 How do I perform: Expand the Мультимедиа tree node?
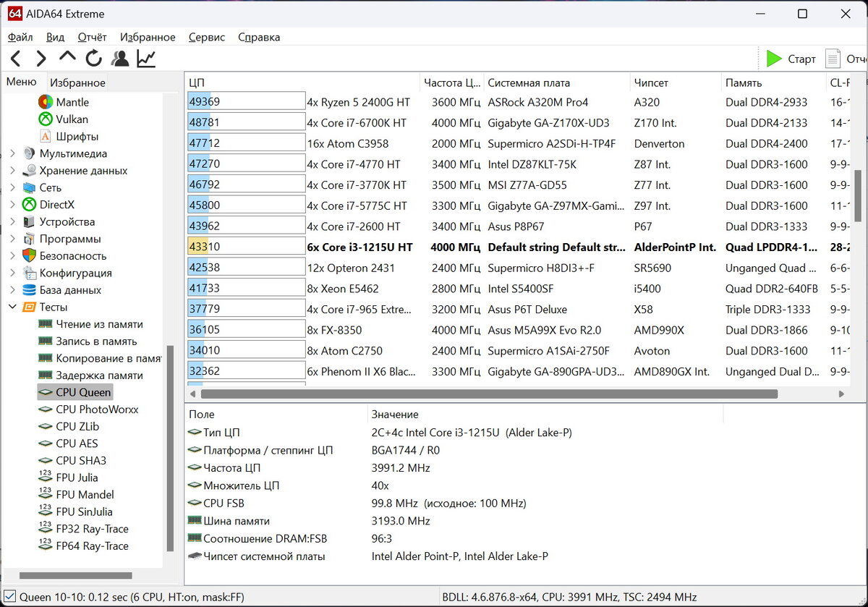point(12,153)
